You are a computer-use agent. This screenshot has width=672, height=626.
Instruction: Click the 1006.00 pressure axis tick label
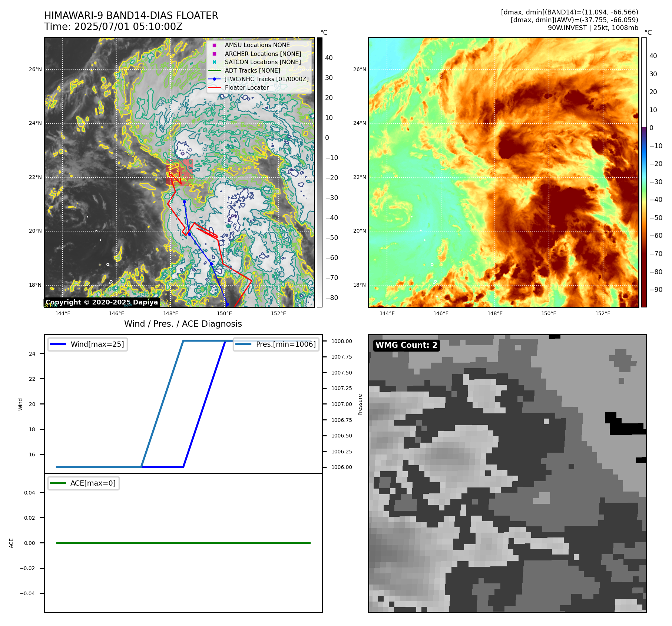342,467
